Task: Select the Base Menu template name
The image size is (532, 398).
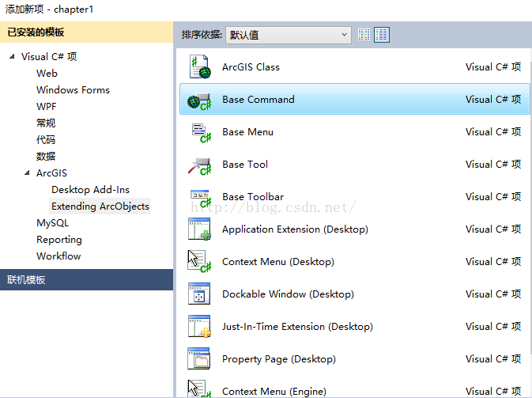Action: (247, 132)
